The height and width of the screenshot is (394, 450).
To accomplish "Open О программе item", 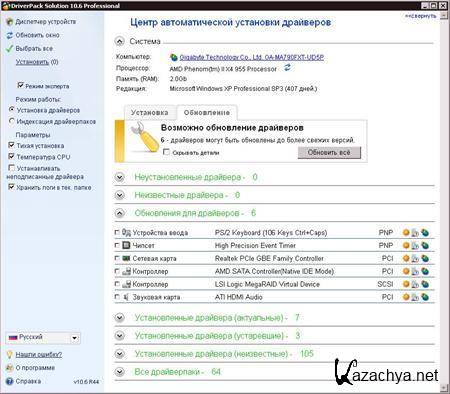I will pyautogui.click(x=31, y=368).
